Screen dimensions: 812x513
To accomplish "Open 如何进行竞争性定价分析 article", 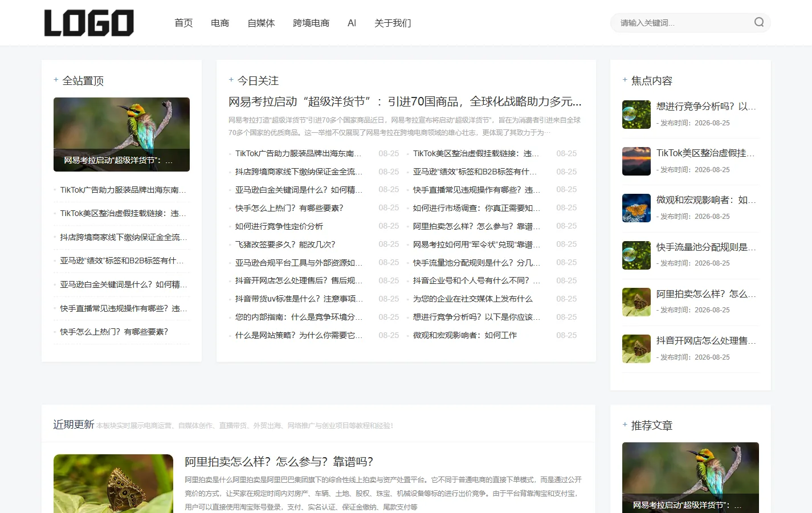I will click(279, 226).
